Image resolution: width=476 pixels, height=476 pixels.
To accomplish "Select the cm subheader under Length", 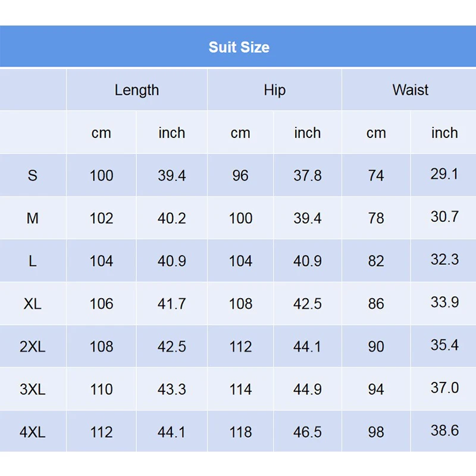I will click(x=101, y=133).
